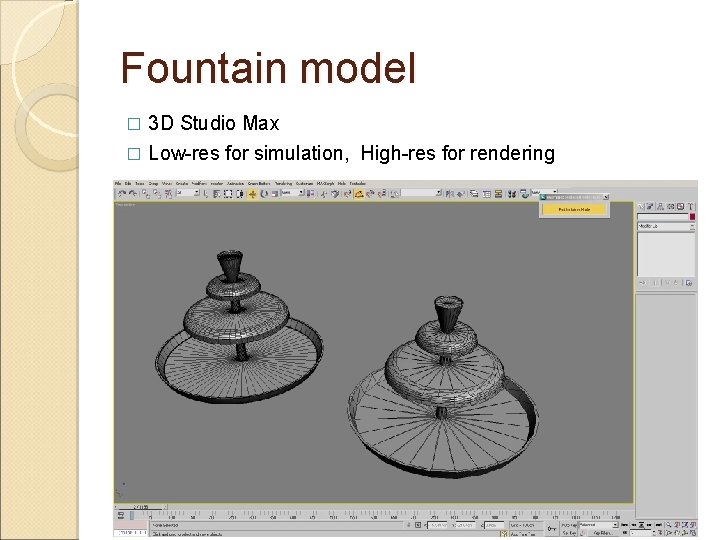Switch to the Select and Scale tool
720x540 pixels.
(275, 194)
